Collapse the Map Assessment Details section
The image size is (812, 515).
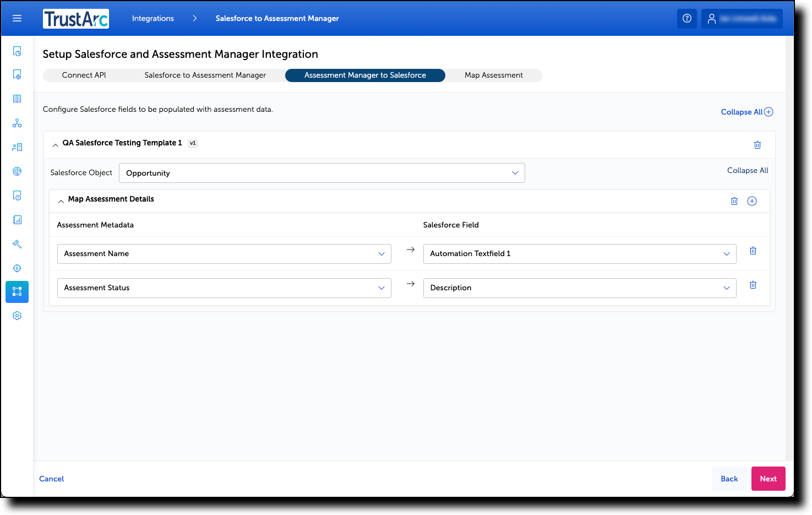click(x=61, y=200)
